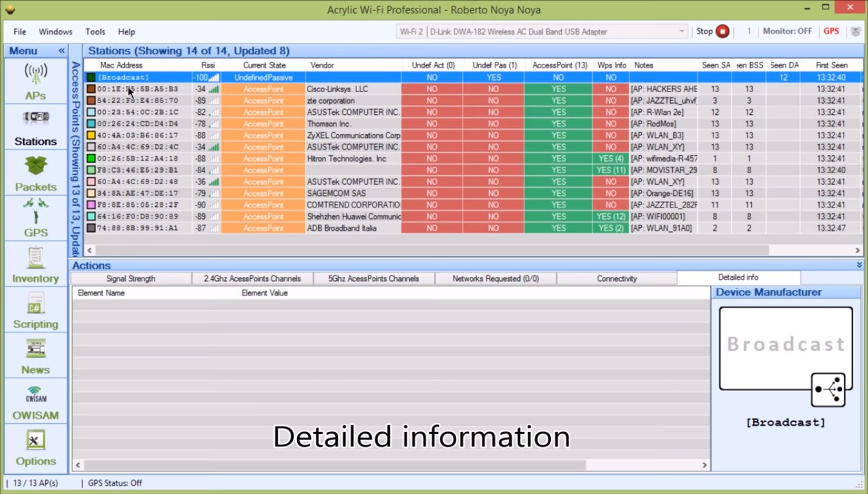
Task: Select MAC address 64:16:F0:D8:90:89
Action: click(x=138, y=216)
